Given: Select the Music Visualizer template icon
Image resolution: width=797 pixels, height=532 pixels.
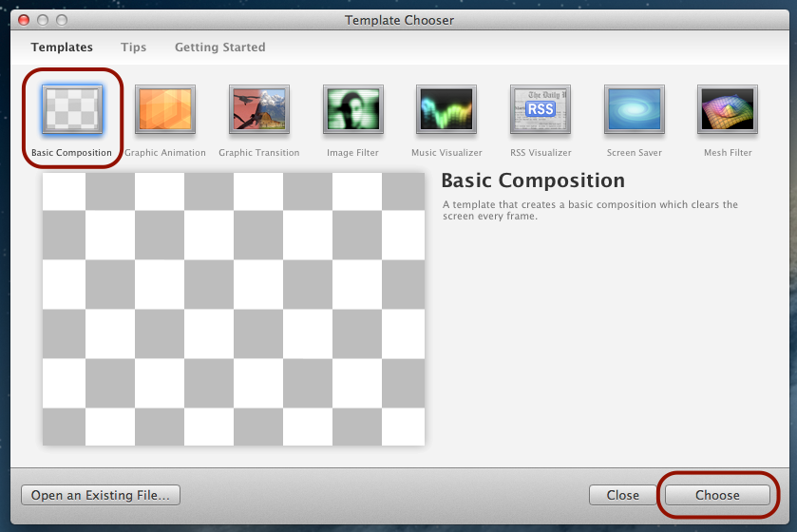Looking at the screenshot, I should tap(446, 109).
